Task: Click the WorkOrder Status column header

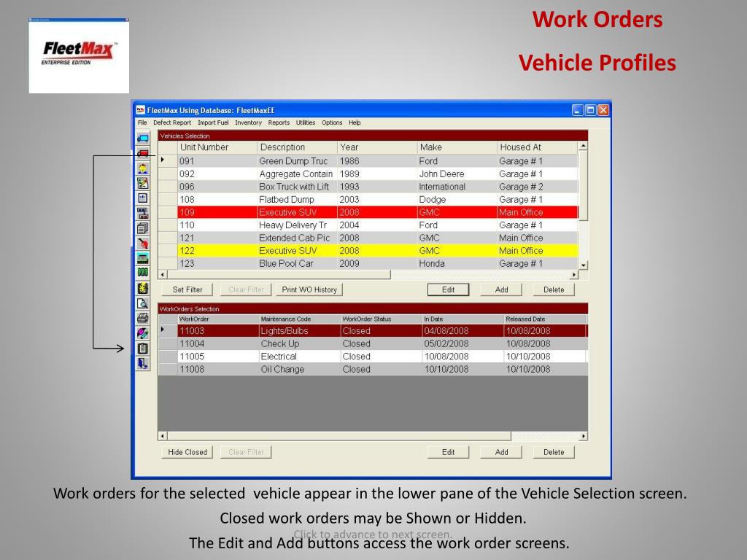Action: (381, 319)
